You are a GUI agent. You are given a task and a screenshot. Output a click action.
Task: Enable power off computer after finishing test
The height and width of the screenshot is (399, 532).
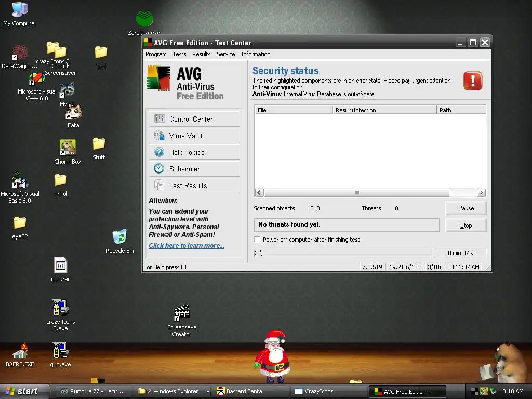(258, 239)
